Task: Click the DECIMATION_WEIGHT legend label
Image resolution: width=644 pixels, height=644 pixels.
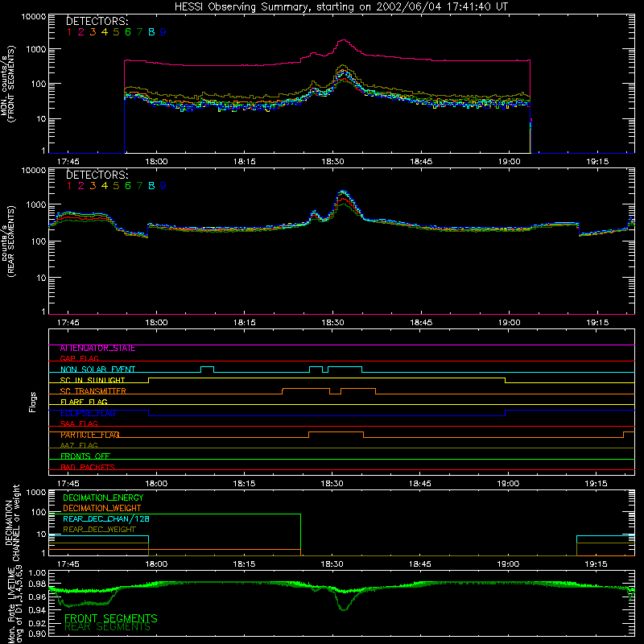Action: pyautogui.click(x=102, y=508)
